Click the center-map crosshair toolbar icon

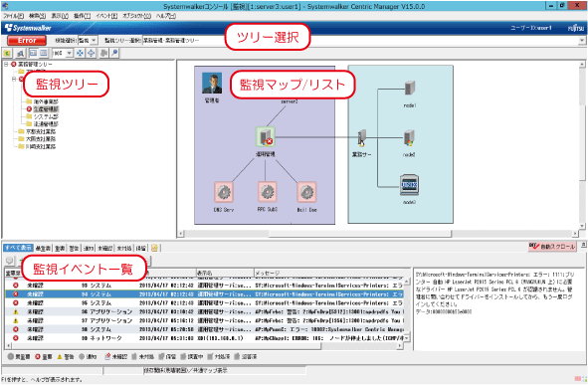[x=91, y=54]
